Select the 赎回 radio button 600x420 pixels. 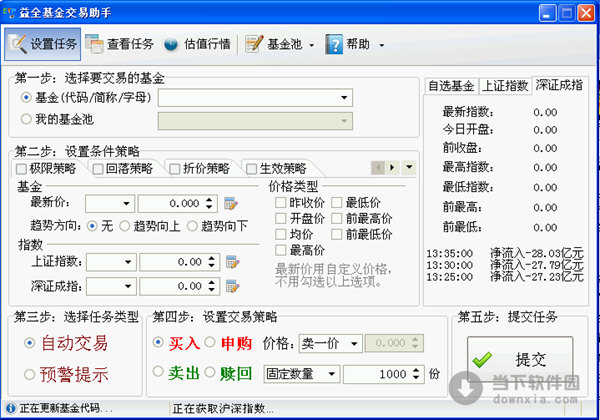210,371
